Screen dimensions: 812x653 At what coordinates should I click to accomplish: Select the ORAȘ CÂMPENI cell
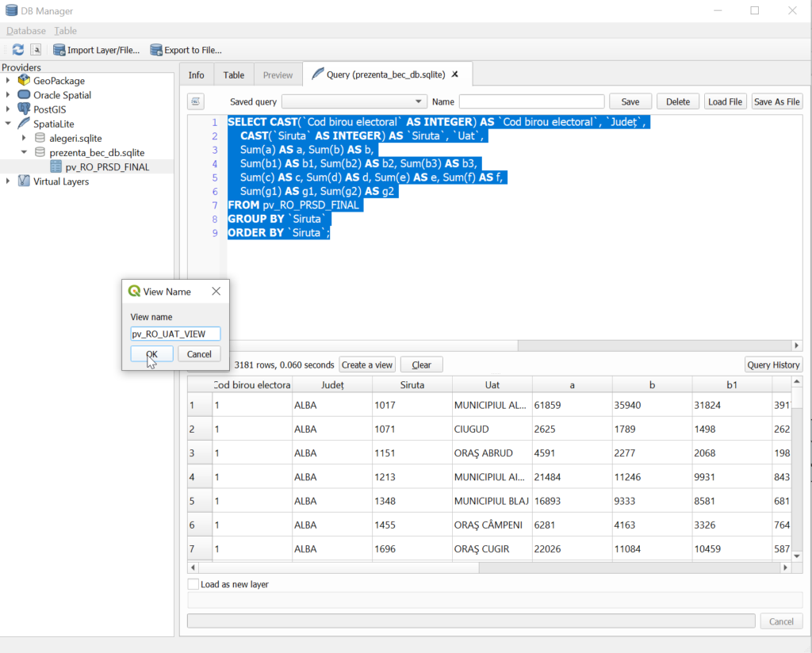492,525
